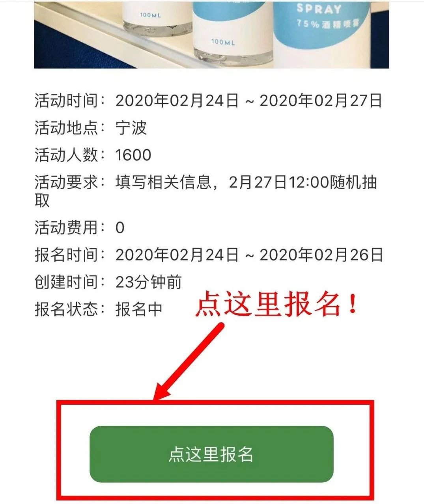Click the red 点这里报名！ annotation text
This screenshot has width=424, height=504.
click(277, 305)
